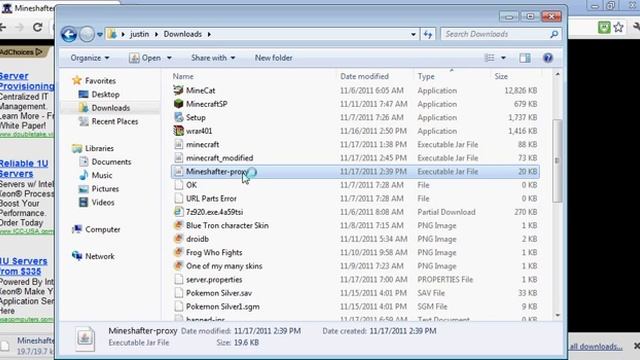Toggle the preview pane button
Screen dimensions: 640x360
click(525, 58)
